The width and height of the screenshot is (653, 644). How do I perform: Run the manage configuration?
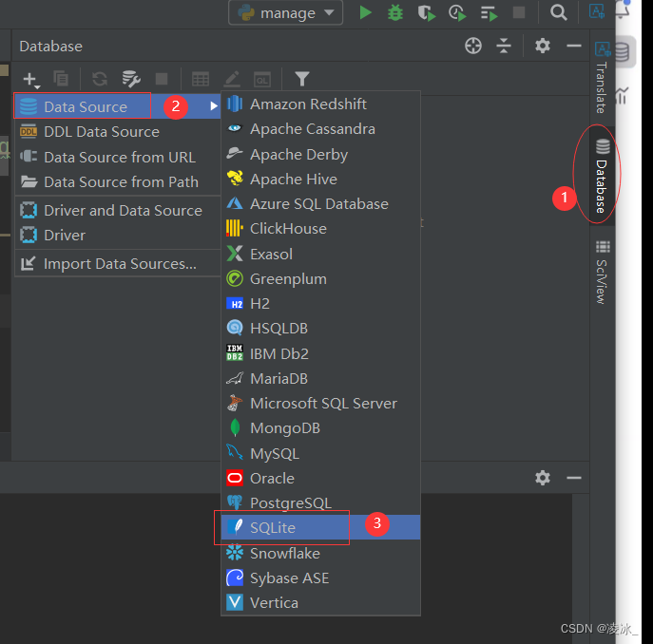[365, 12]
